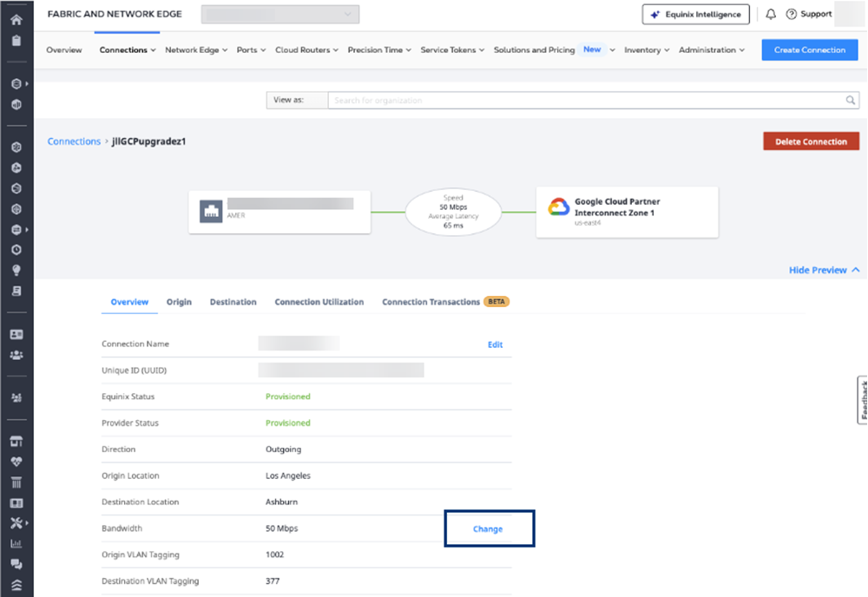Expand the Service Tokens menu
Image resolution: width=868 pixels, height=597 pixels.
pyautogui.click(x=452, y=49)
